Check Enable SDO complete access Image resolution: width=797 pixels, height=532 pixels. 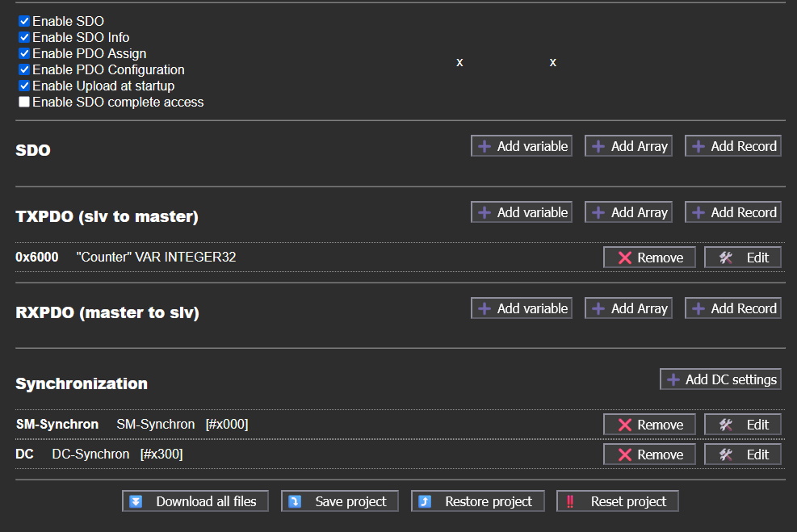(x=24, y=103)
